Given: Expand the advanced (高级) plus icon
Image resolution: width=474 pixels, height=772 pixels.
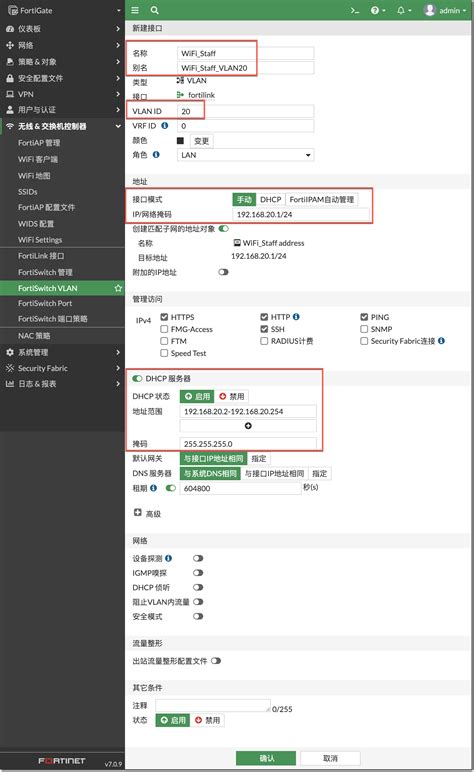Looking at the screenshot, I should pos(138,513).
